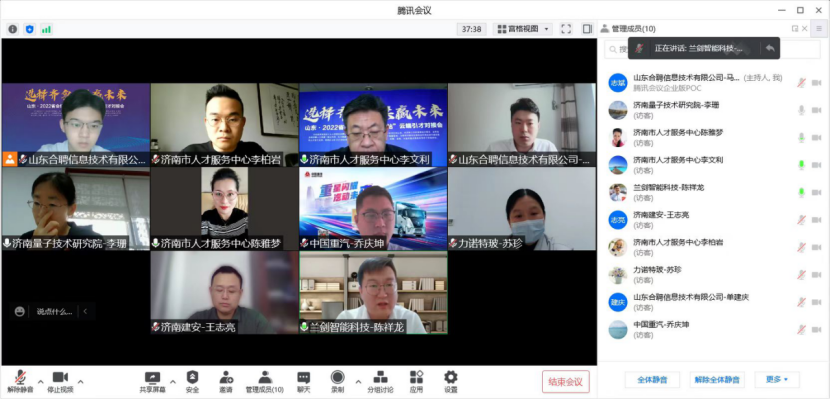Collapse the chat bubble arrow

click(86, 312)
